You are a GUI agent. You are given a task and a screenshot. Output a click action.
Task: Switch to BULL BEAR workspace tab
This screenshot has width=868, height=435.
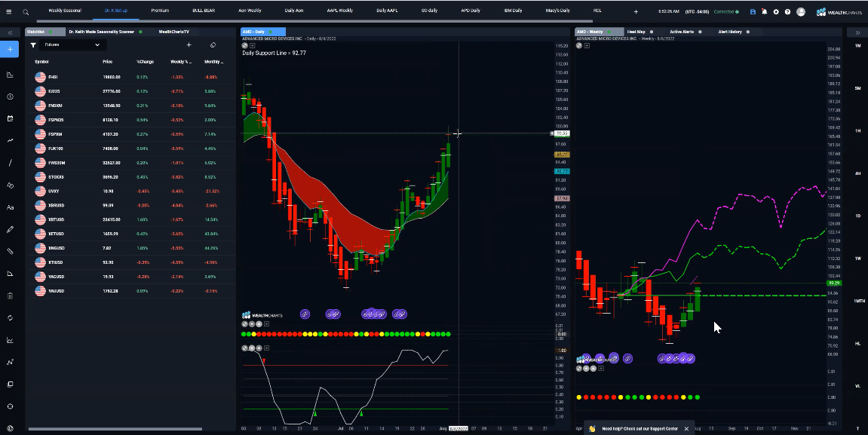pos(204,11)
